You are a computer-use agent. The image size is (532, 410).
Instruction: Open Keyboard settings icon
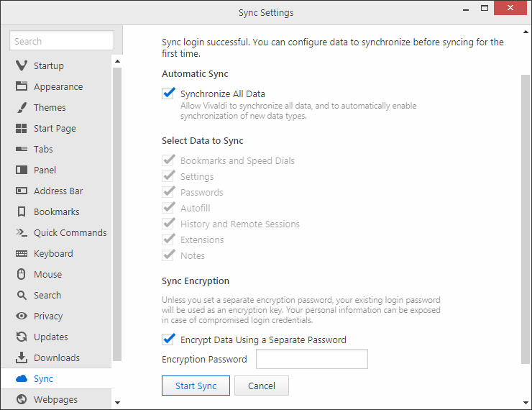coord(22,253)
